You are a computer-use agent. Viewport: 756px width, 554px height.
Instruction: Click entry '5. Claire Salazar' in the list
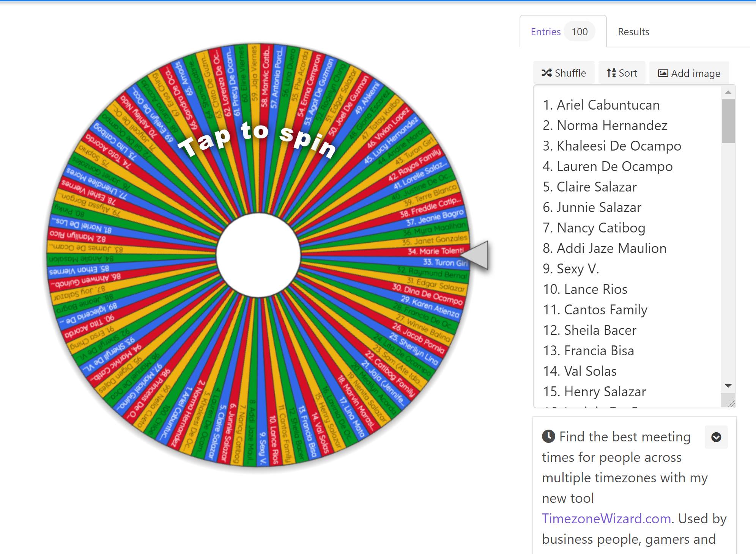(590, 187)
